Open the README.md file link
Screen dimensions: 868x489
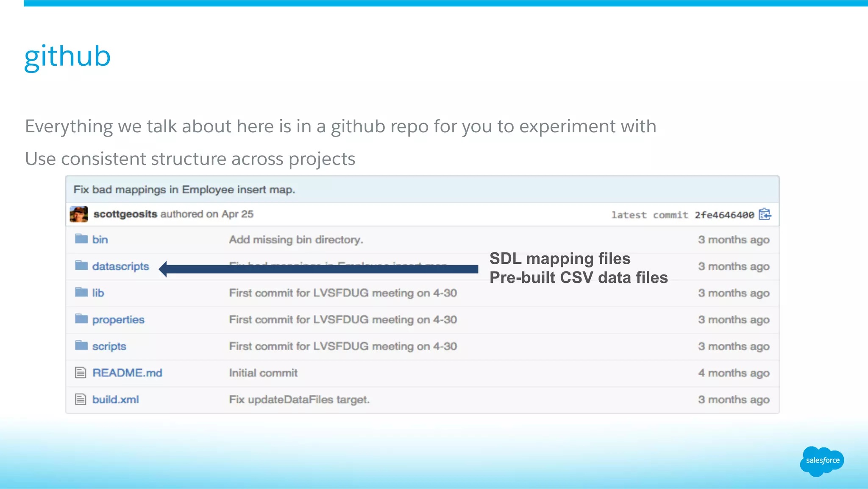point(128,373)
